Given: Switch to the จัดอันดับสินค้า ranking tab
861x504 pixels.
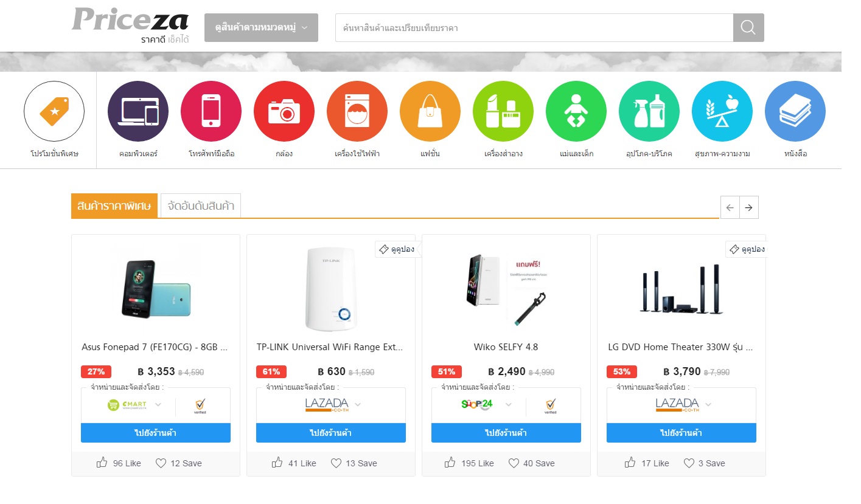Looking at the screenshot, I should click(200, 206).
